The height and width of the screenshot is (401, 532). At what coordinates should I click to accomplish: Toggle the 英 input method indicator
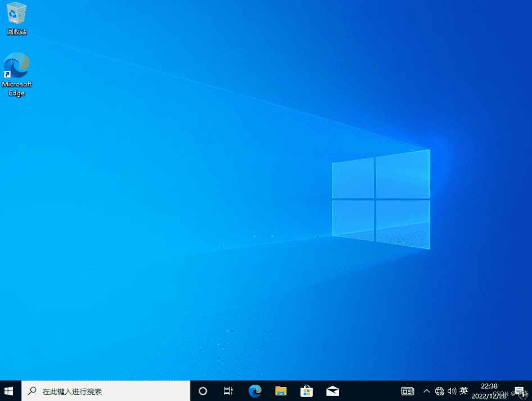click(x=464, y=390)
